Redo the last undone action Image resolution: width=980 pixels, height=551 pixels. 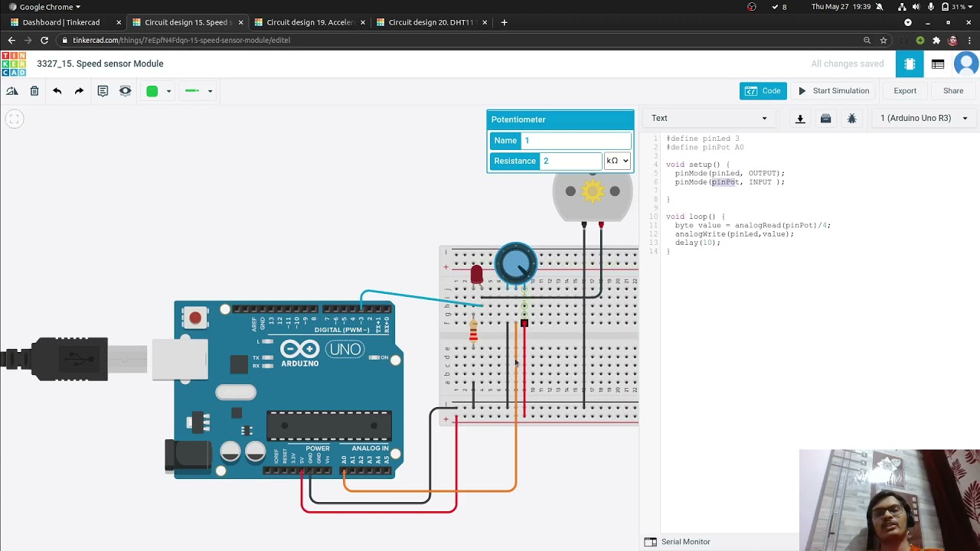(x=79, y=91)
